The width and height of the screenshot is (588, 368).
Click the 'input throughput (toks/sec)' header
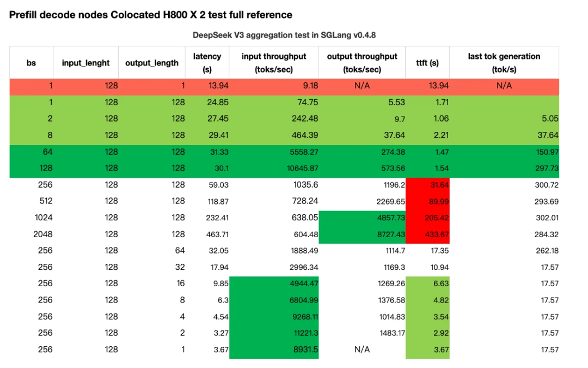tap(274, 63)
